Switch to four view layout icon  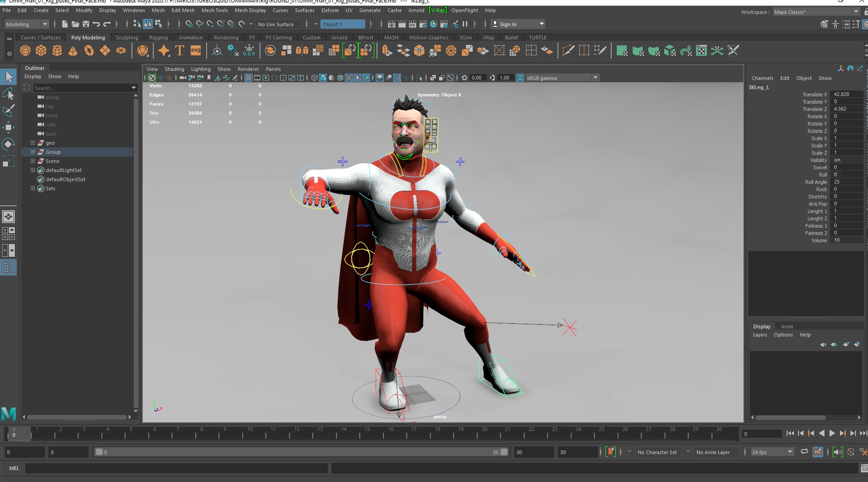9,233
